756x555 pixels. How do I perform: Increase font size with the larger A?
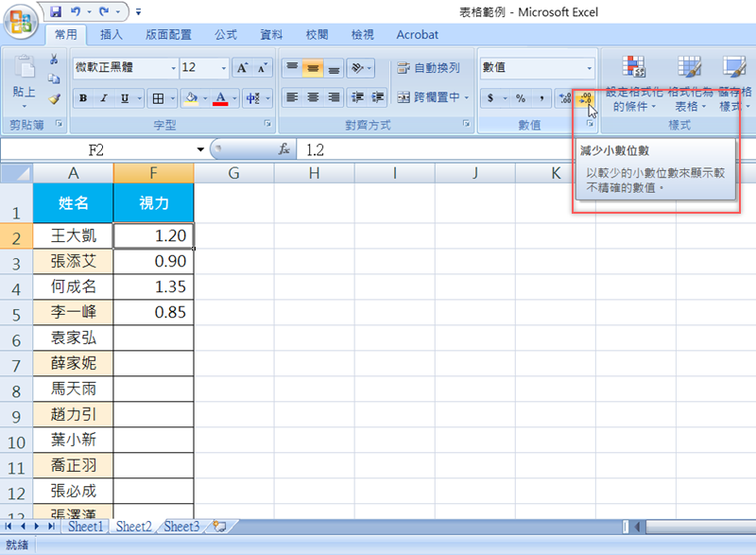pyautogui.click(x=242, y=67)
